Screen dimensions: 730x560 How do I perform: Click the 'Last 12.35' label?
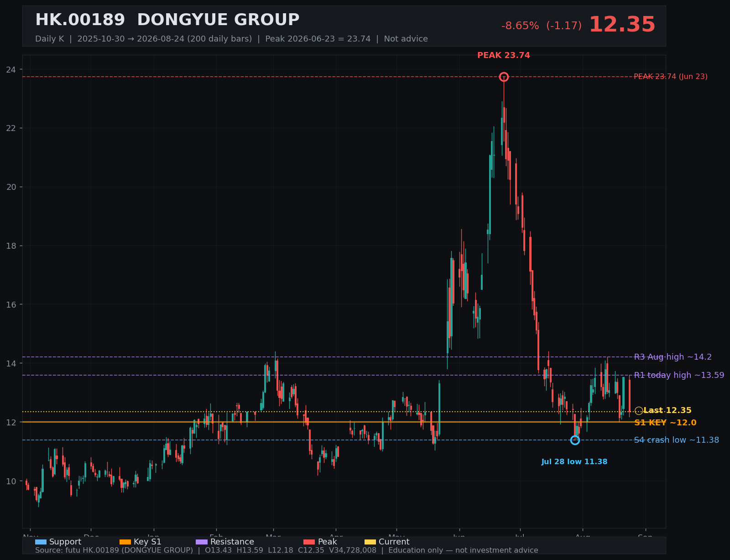click(667, 410)
